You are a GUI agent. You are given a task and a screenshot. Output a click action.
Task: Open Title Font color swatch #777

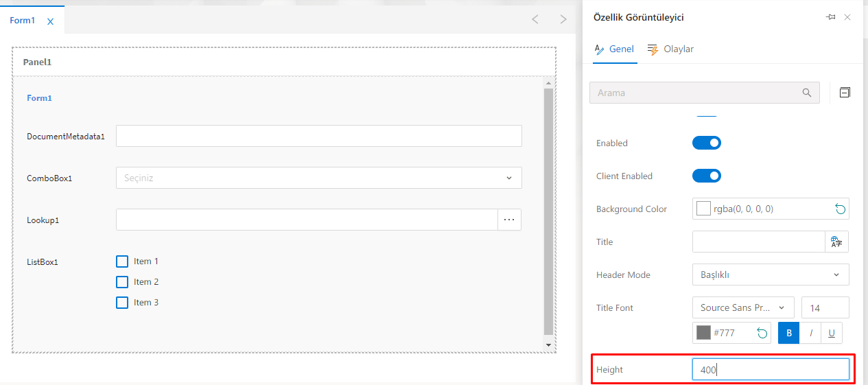point(703,333)
